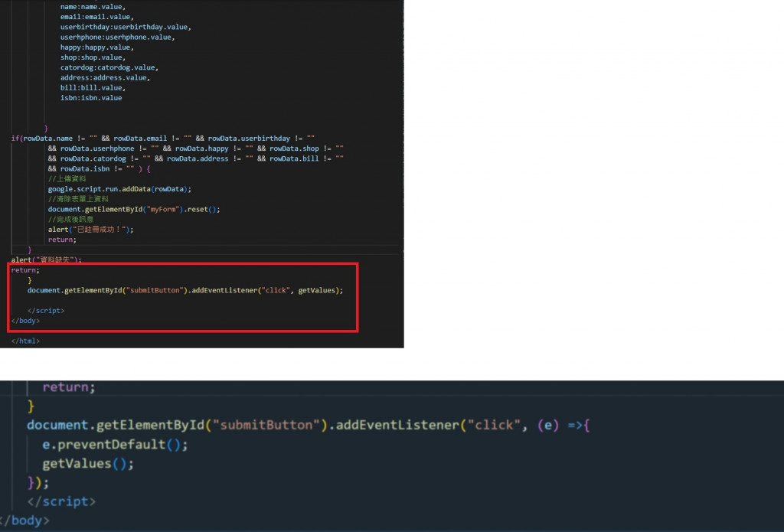
Task: Click "return;" in the enlarged lower snippet
Action: point(68,387)
